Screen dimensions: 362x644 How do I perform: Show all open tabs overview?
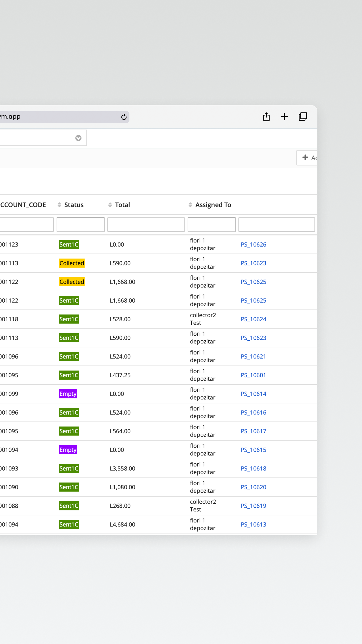[x=303, y=117]
